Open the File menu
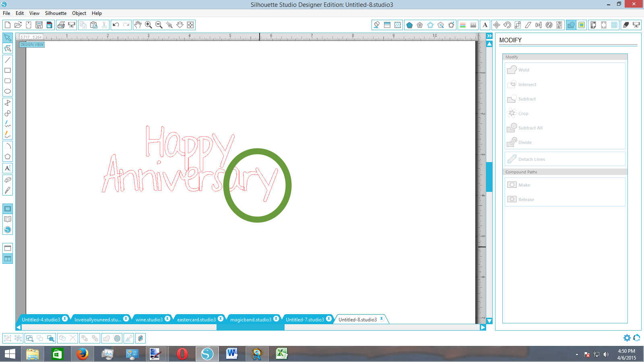The width and height of the screenshot is (644, 362). 6,13
